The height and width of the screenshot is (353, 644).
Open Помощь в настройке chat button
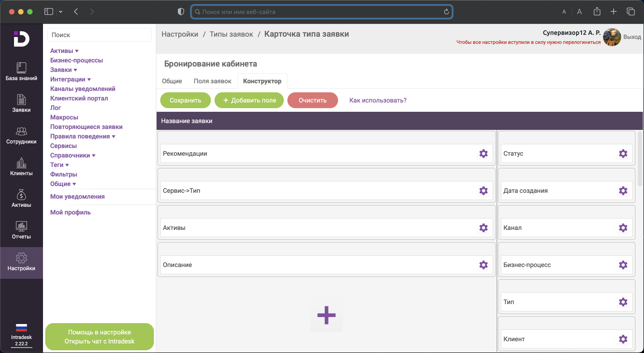click(100, 337)
